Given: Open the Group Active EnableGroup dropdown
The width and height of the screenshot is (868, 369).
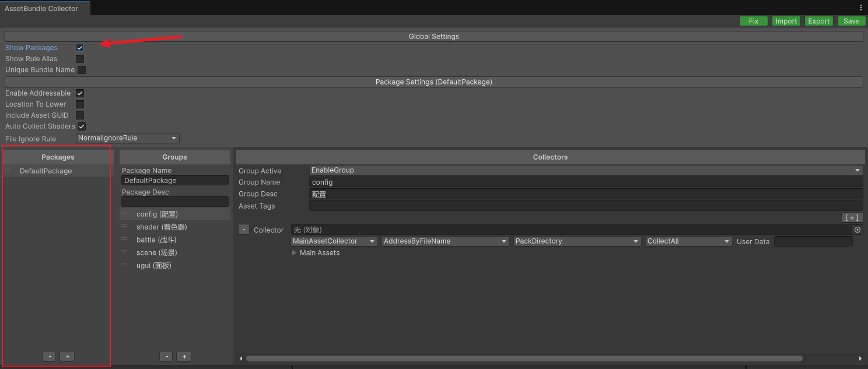Looking at the screenshot, I should click(x=586, y=170).
